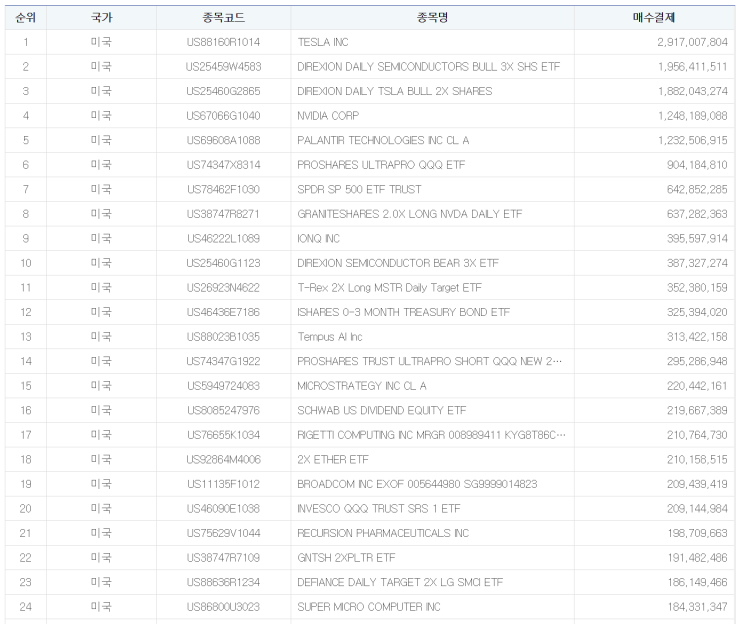Select IONQ INC stock name
743x624 pixels.
[x=318, y=238]
